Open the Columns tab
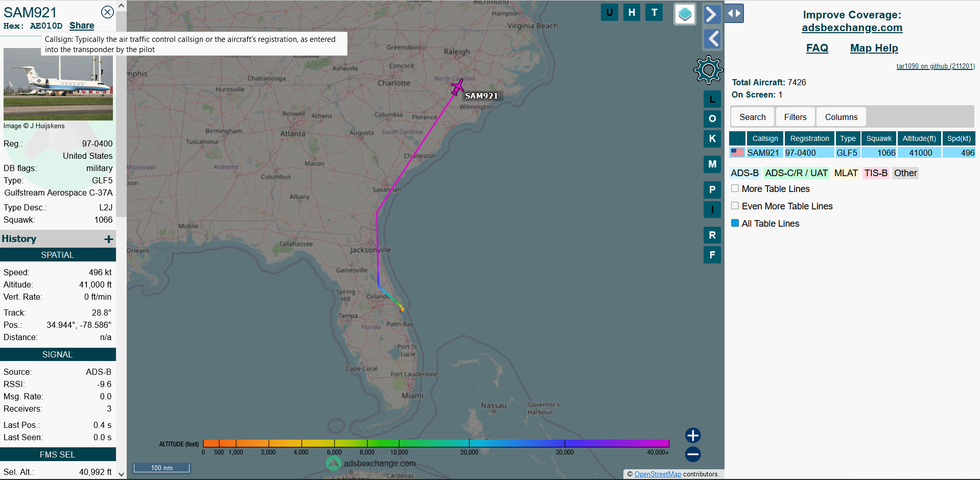Viewport: 980px width, 480px height. pos(841,117)
